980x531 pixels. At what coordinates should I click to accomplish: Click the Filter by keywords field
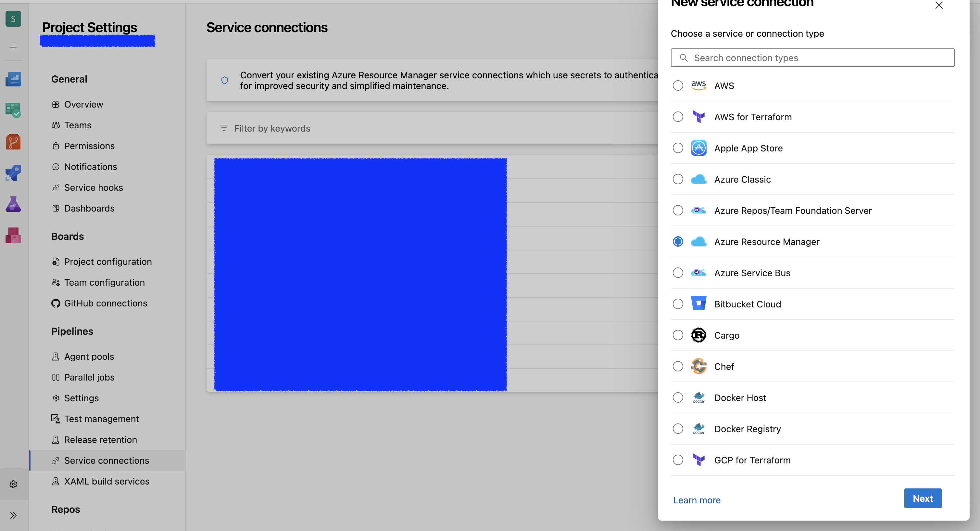tap(419, 129)
